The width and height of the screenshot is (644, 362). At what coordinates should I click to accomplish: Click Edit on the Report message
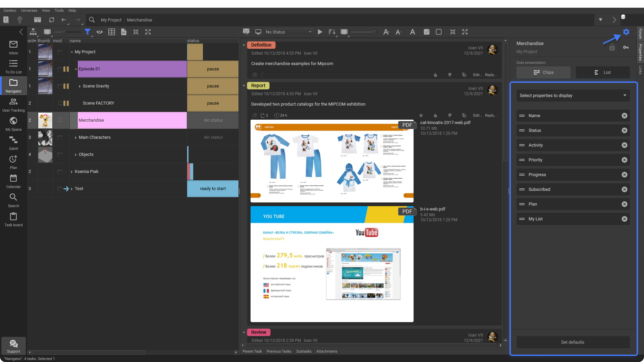click(x=478, y=115)
